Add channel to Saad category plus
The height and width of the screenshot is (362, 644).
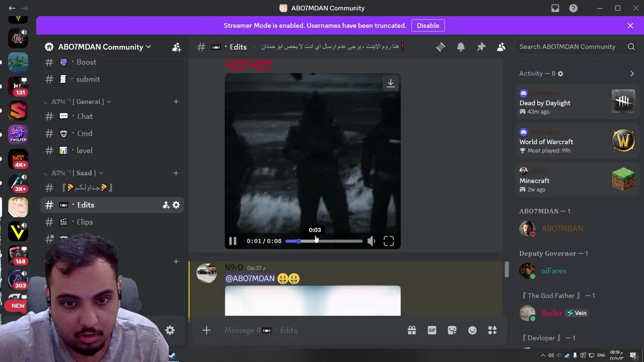pyautogui.click(x=176, y=173)
